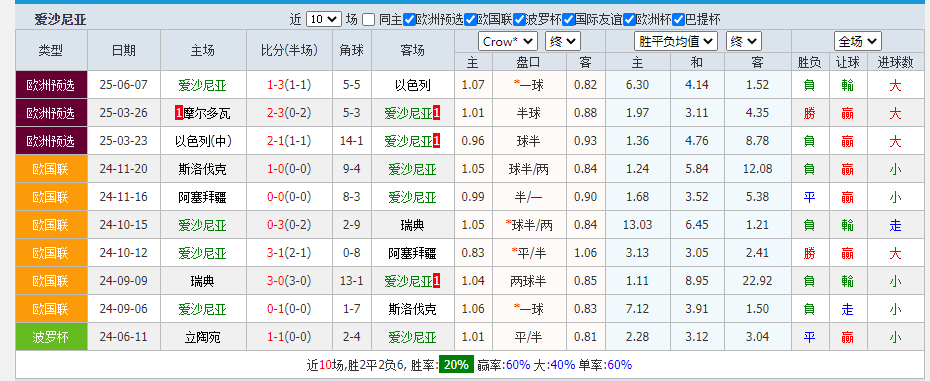
Task: Open the 终 dropdown beside 胜平负均值
Action: pyautogui.click(x=744, y=42)
